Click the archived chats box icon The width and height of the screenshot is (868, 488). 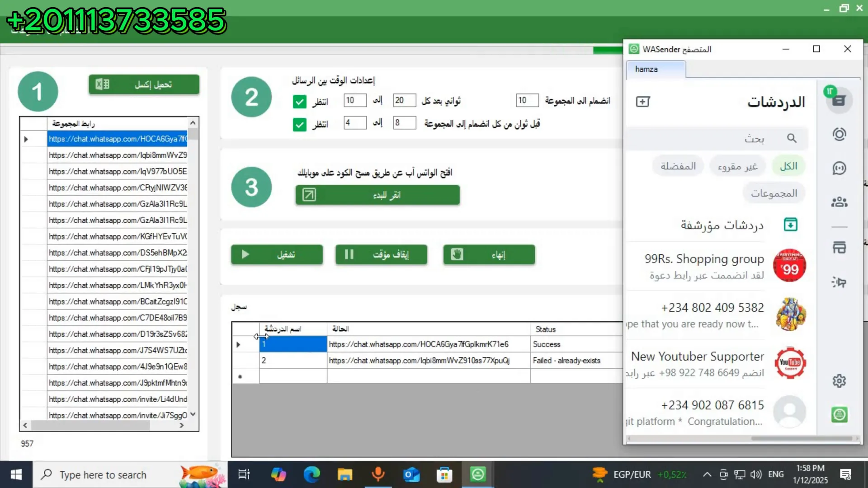790,225
